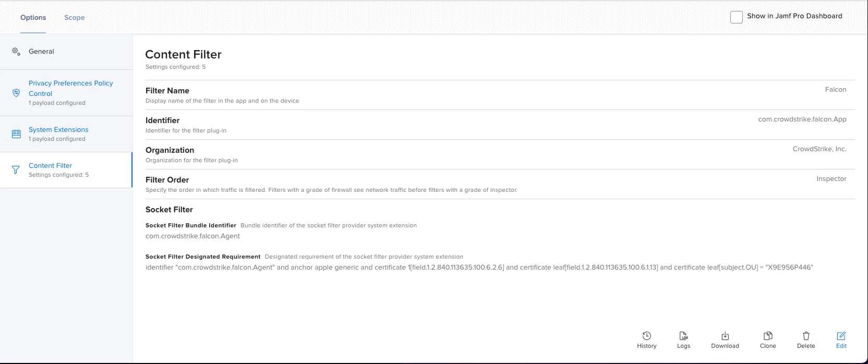Switch to the Scope tab
This screenshot has height=364, width=868.
75,17
